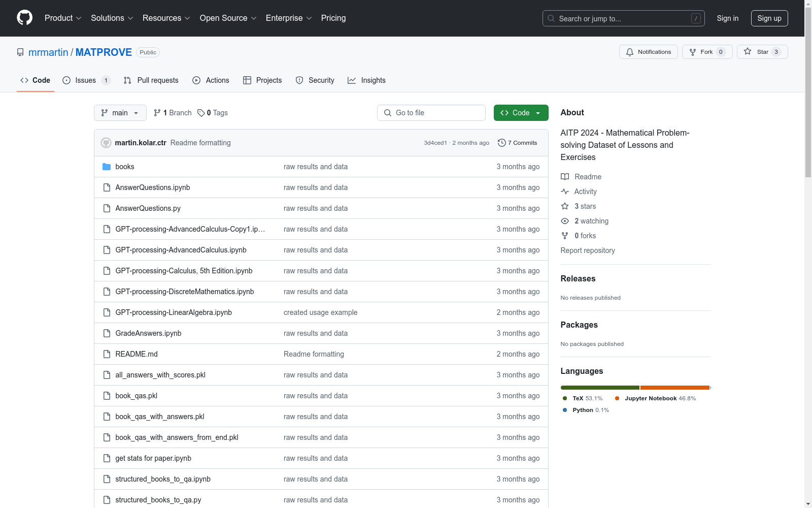
Task: Click the tag icon beside Tags
Action: [x=201, y=113]
